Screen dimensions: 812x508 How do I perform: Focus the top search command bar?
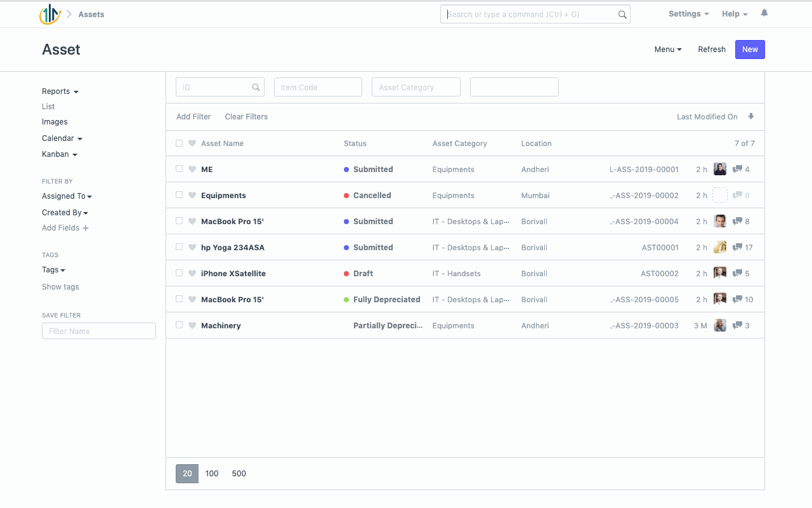click(x=535, y=15)
